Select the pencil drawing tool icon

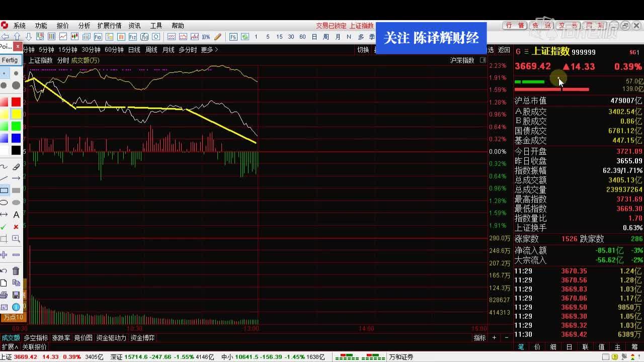pos(218,37)
